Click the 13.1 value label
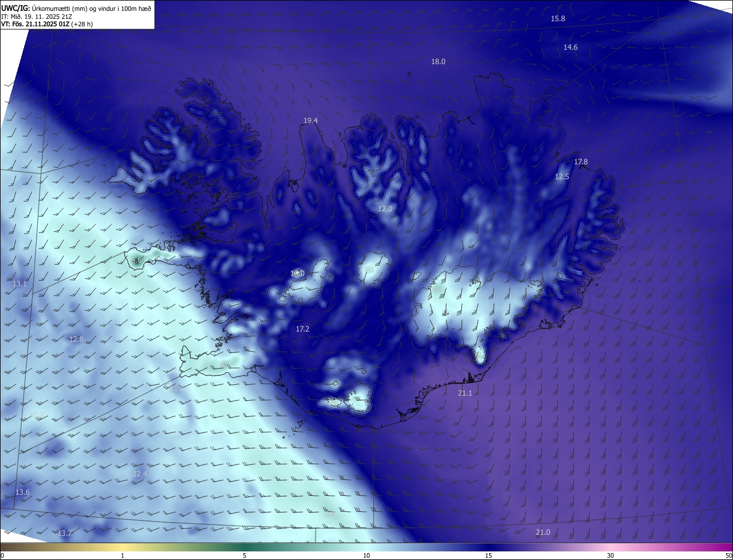The width and height of the screenshot is (733, 560). (19, 284)
